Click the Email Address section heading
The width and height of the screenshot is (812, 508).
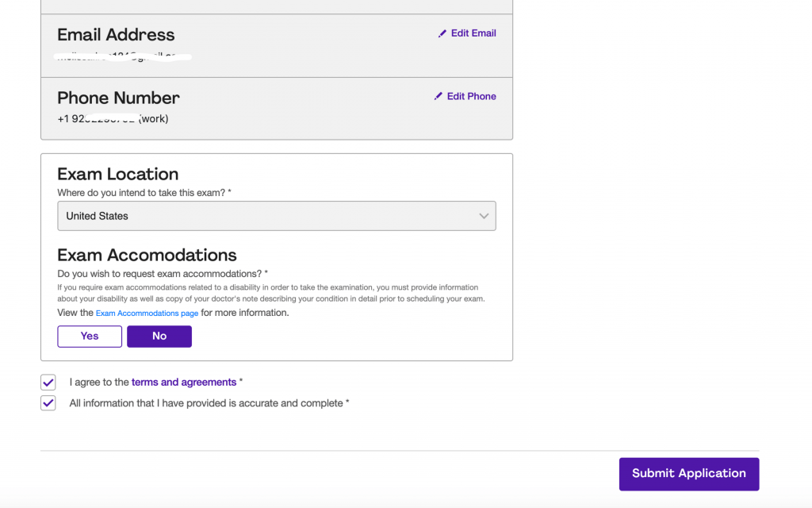(x=116, y=35)
